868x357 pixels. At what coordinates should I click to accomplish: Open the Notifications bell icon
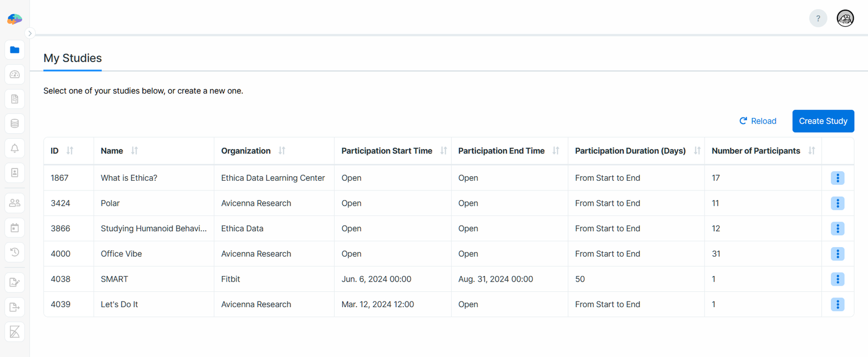[x=14, y=148]
